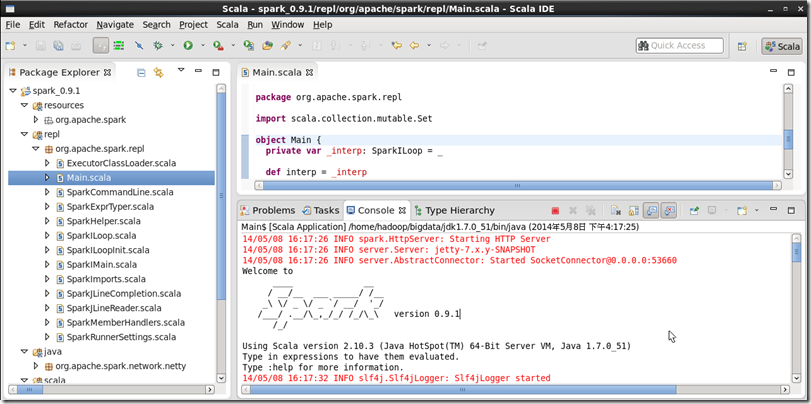Screen dimensions: 811x404
Task: Toggle Link with Editor in Package Explorer
Action: coord(158,73)
